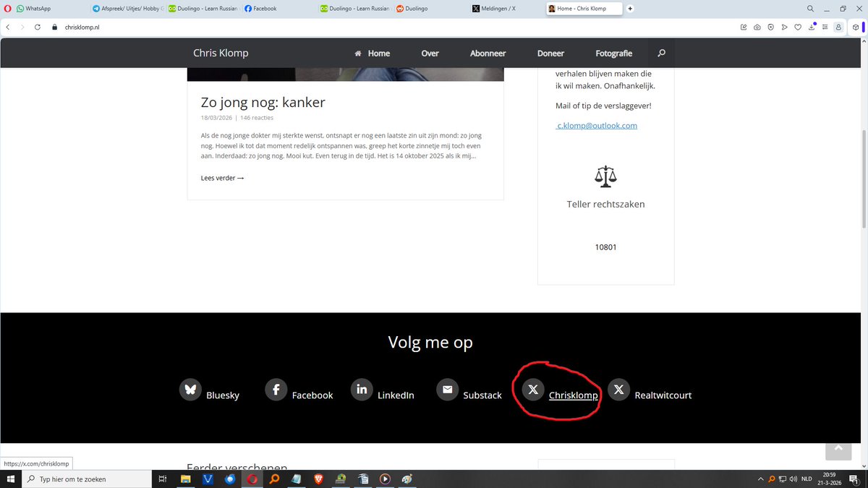868x488 pixels.
Task: Click the volume speaker tray icon
Action: [793, 479]
